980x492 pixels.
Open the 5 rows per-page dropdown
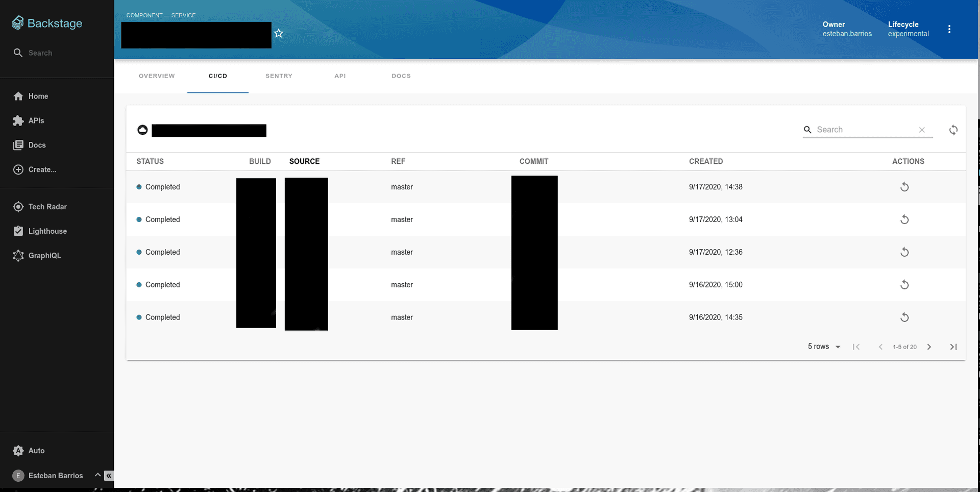[824, 347]
